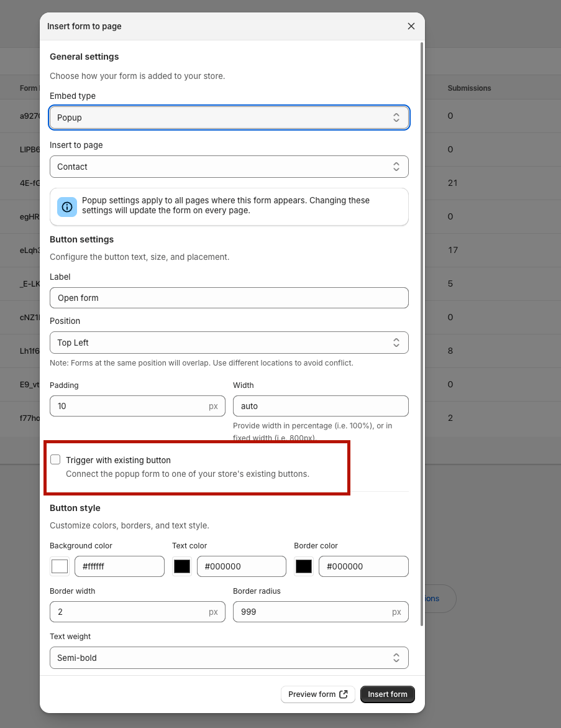The width and height of the screenshot is (561, 728).
Task: Click the Padding input field
Action: coord(137,406)
